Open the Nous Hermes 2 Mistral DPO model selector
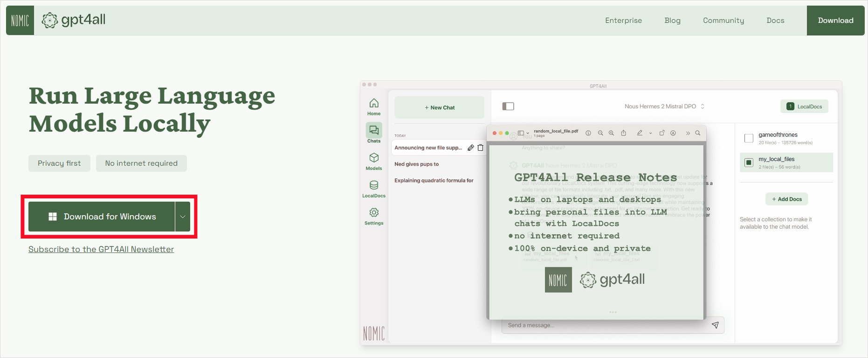Image resolution: width=868 pixels, height=358 pixels. pyautogui.click(x=664, y=106)
